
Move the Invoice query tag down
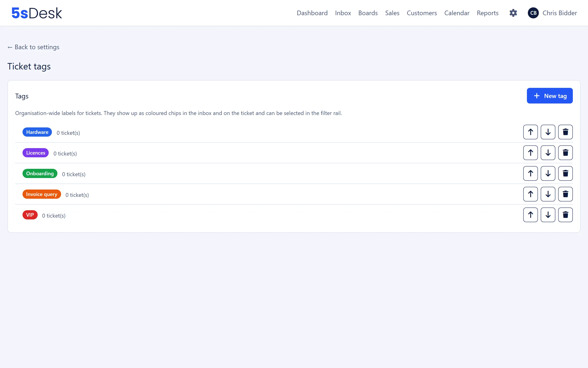[548, 194]
